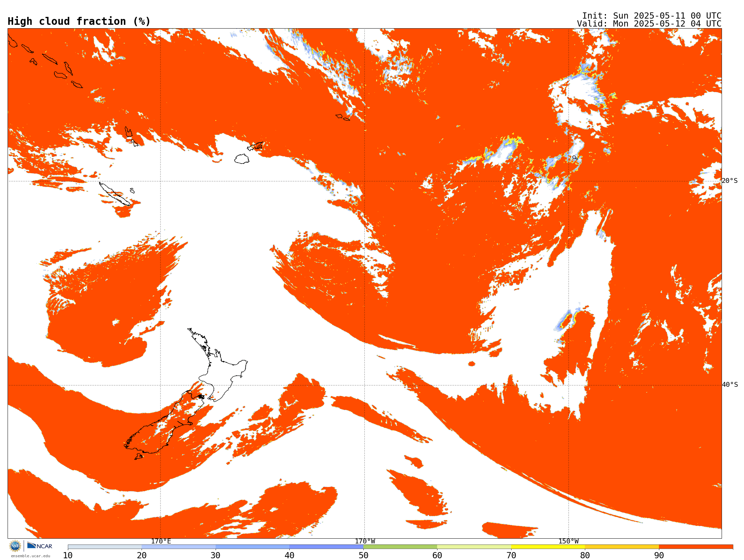
Task: Click the colorbar tick label 70
Action: (x=511, y=556)
